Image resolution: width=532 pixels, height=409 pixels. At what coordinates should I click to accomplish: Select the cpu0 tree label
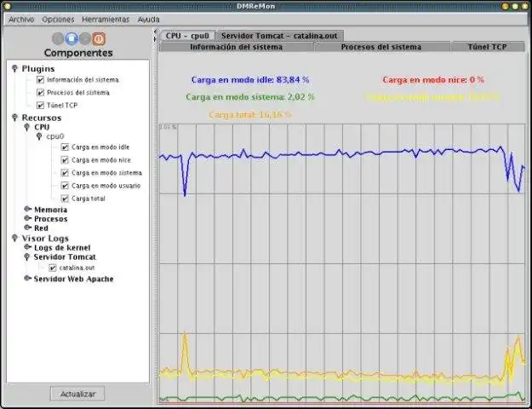(55, 136)
